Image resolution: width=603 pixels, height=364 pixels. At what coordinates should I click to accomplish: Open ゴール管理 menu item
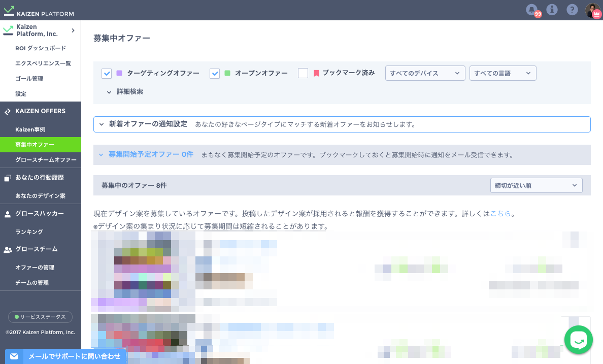(29, 79)
